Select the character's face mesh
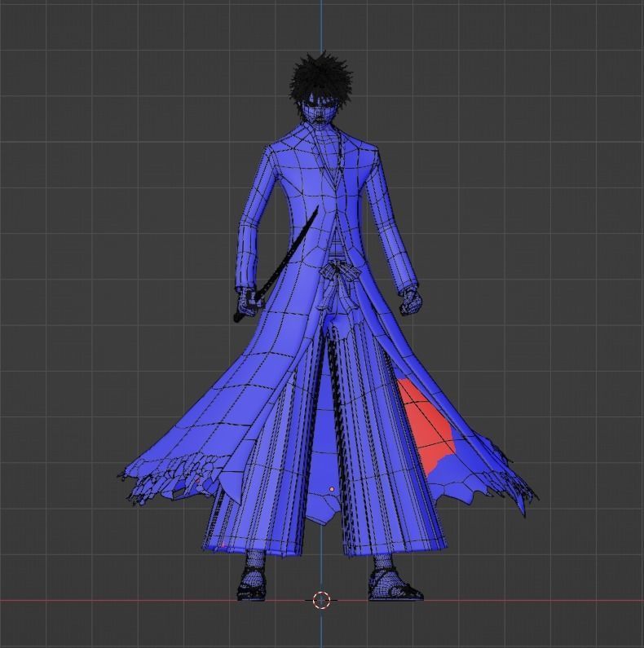Screen dimensions: 644x648 pyautogui.click(x=320, y=111)
